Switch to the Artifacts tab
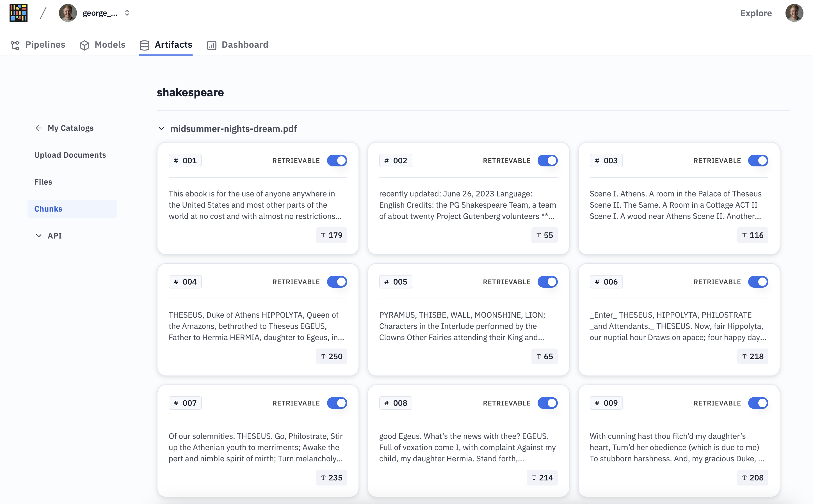This screenshot has height=504, width=813. (x=166, y=45)
